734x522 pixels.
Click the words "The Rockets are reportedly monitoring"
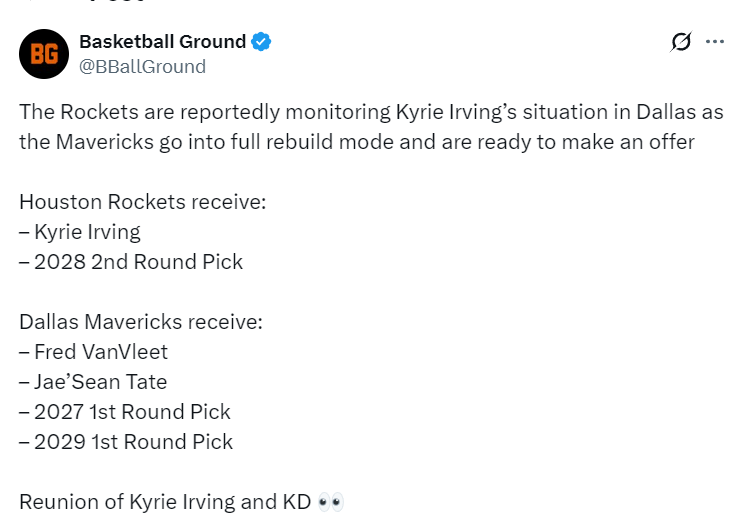click(205, 112)
